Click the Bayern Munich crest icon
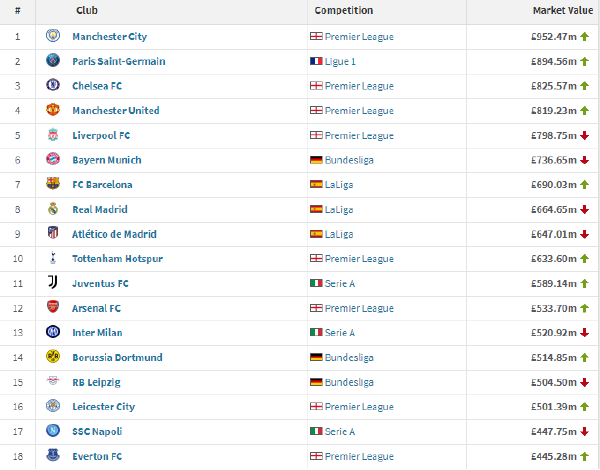600x470 pixels. click(x=53, y=160)
